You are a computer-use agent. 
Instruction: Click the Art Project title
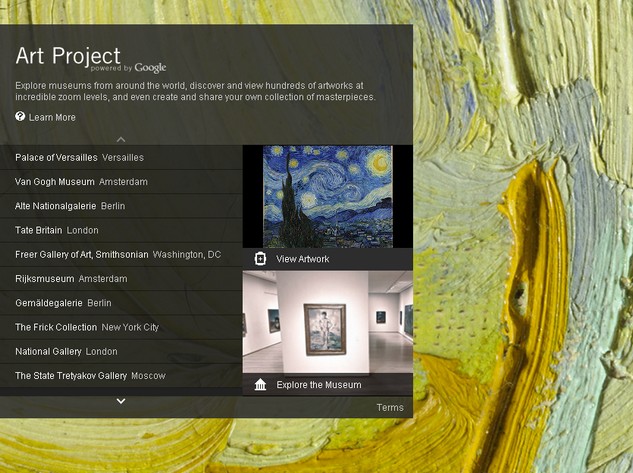[68, 55]
